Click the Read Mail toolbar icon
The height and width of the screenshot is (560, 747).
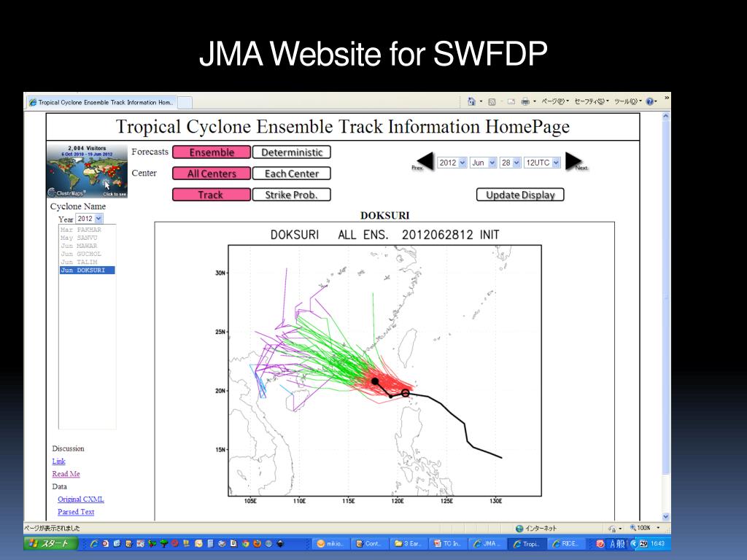point(511,102)
